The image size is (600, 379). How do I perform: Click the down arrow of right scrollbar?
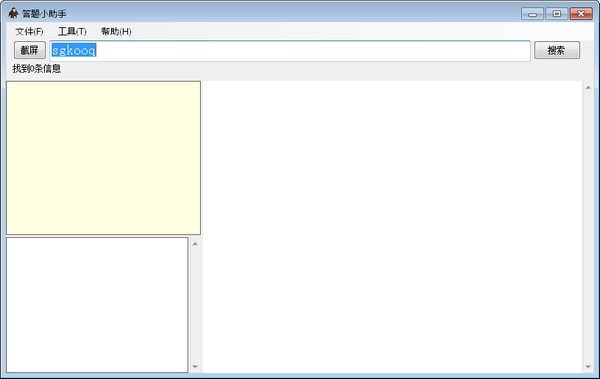click(588, 367)
